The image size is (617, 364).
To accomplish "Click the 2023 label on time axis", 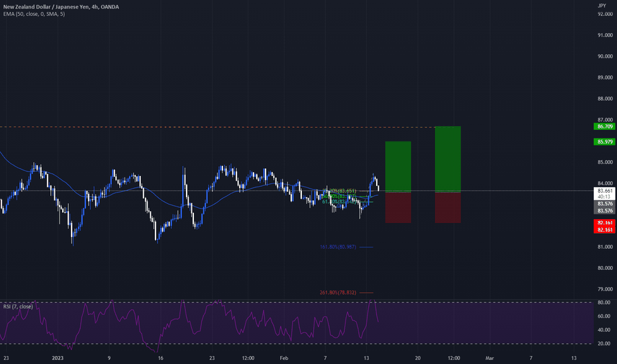I will (x=58, y=358).
